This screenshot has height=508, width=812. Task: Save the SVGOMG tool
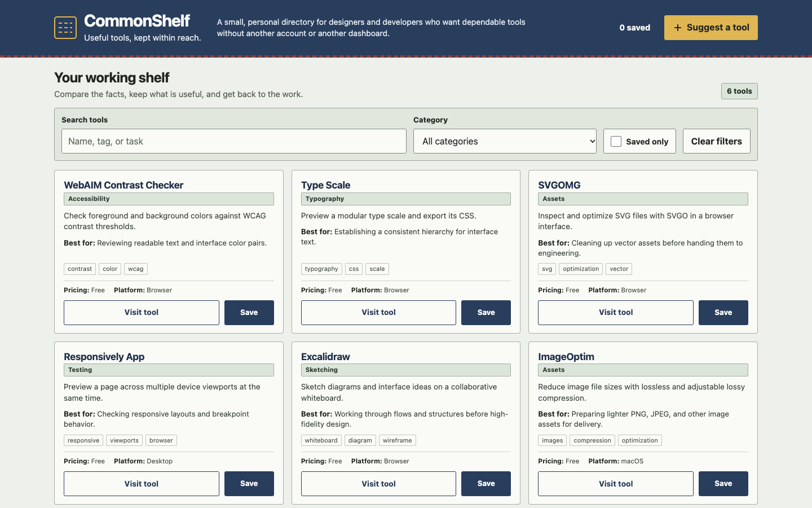click(723, 313)
